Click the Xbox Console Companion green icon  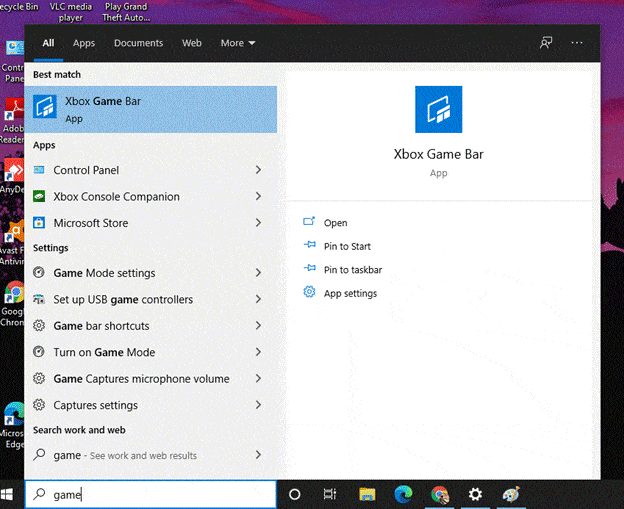point(39,196)
